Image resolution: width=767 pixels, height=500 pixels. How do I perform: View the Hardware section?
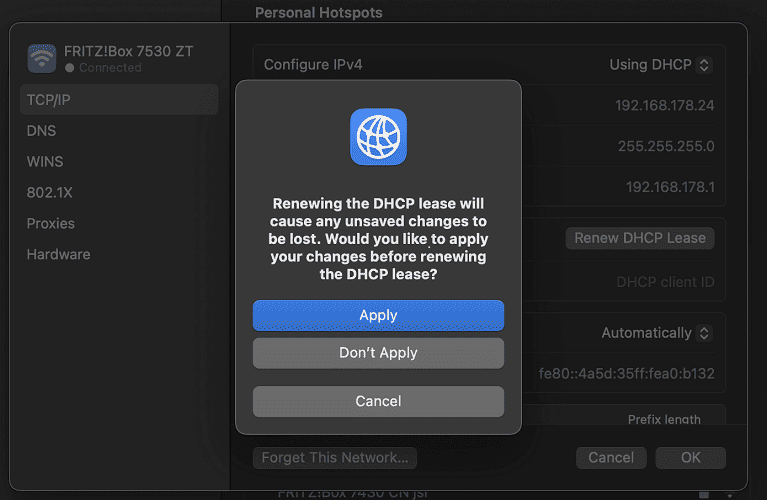pyautogui.click(x=58, y=255)
